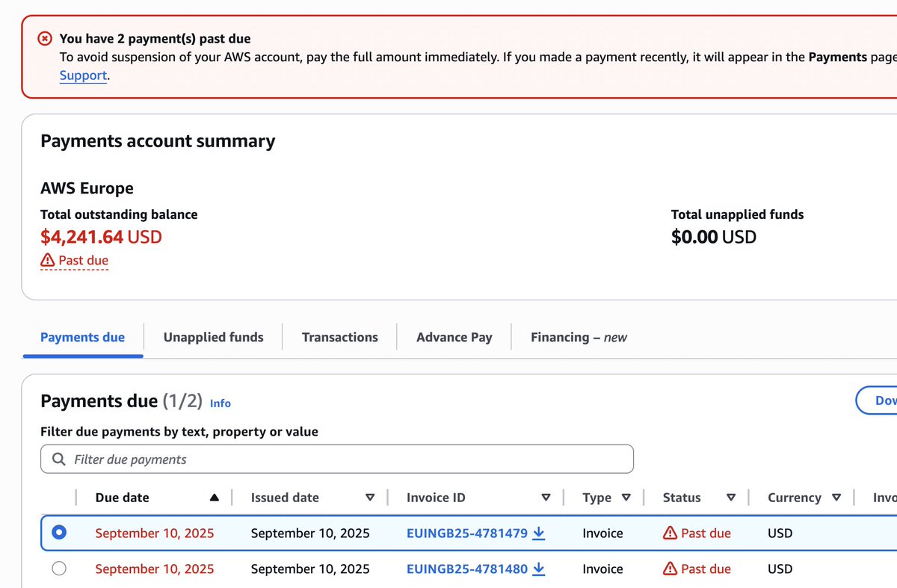
Task: Click Issued date cell for invoice EUINGB25-4781480
Action: click(x=310, y=569)
